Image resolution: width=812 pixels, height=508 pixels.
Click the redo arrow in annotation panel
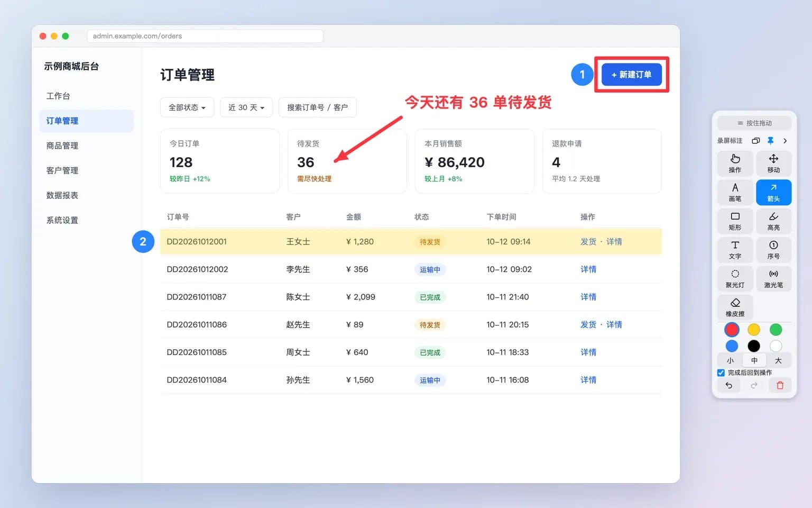coord(754,385)
